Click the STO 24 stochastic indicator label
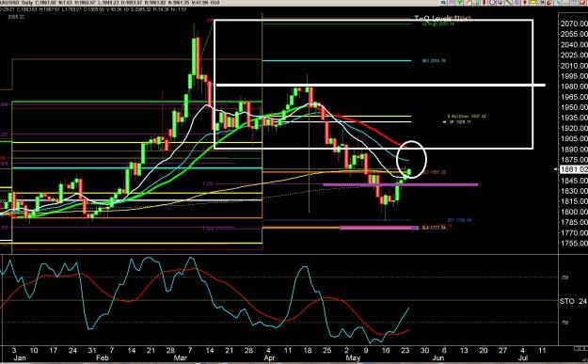The height and width of the screenshot is (364, 588). tap(573, 301)
